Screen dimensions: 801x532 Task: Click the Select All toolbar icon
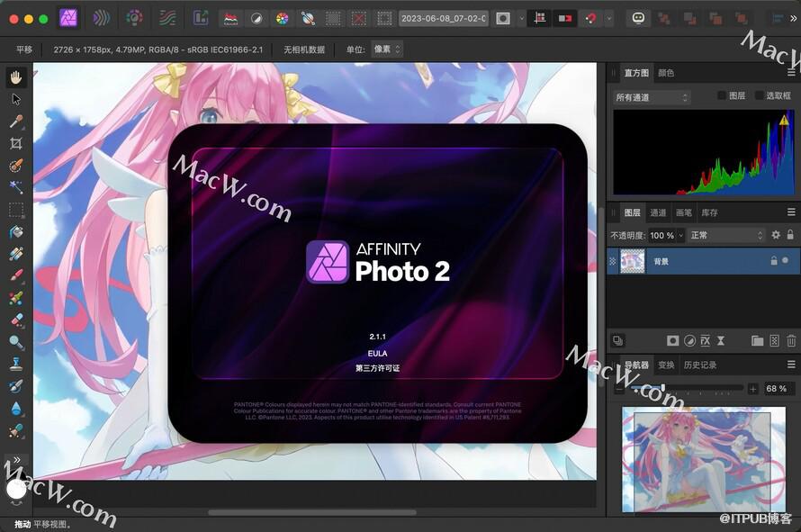point(333,19)
